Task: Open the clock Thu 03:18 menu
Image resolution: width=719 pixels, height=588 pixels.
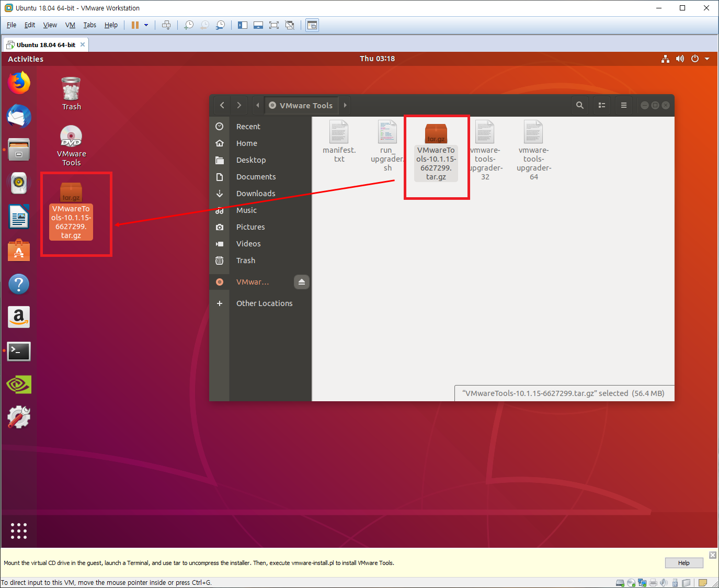Action: [x=377, y=59]
